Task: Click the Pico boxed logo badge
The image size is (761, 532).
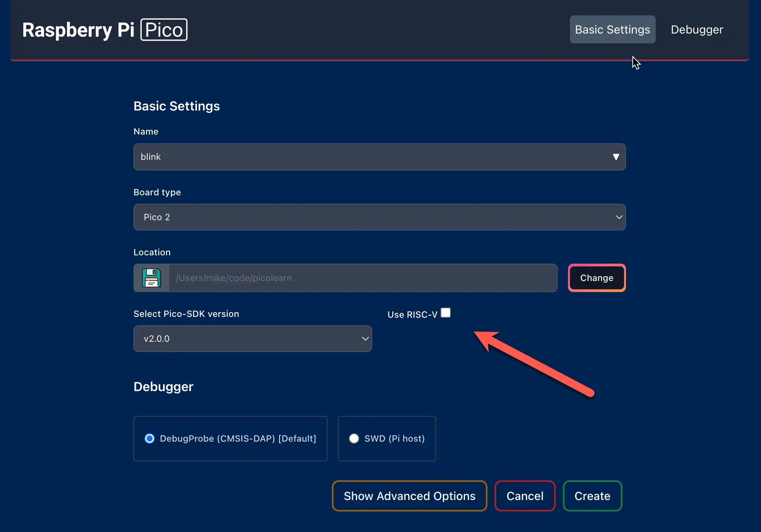Action: point(164,30)
